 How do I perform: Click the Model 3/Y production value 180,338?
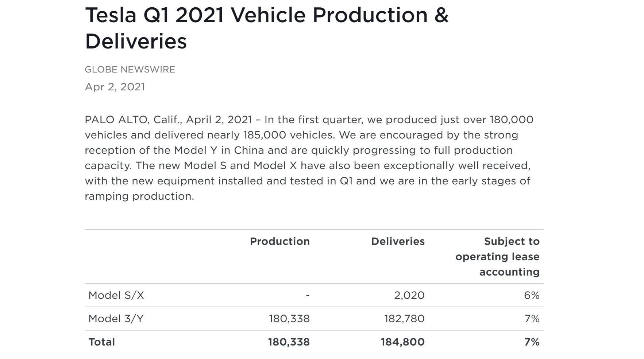[x=289, y=319]
